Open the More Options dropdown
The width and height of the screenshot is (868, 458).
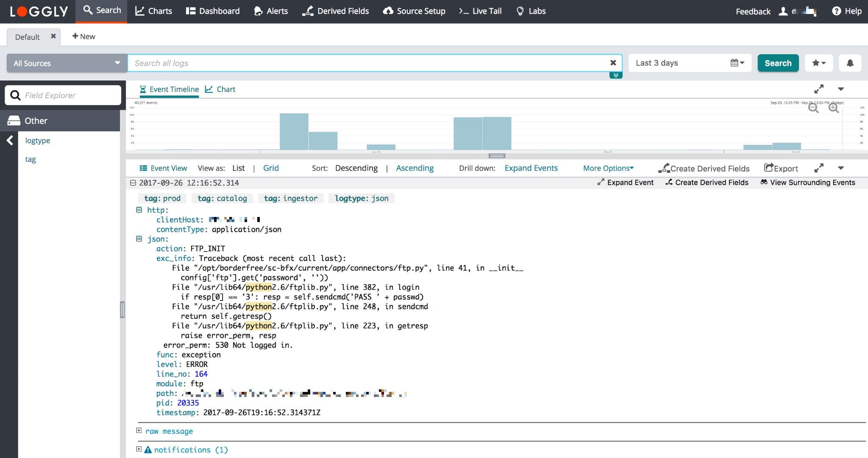tap(608, 168)
